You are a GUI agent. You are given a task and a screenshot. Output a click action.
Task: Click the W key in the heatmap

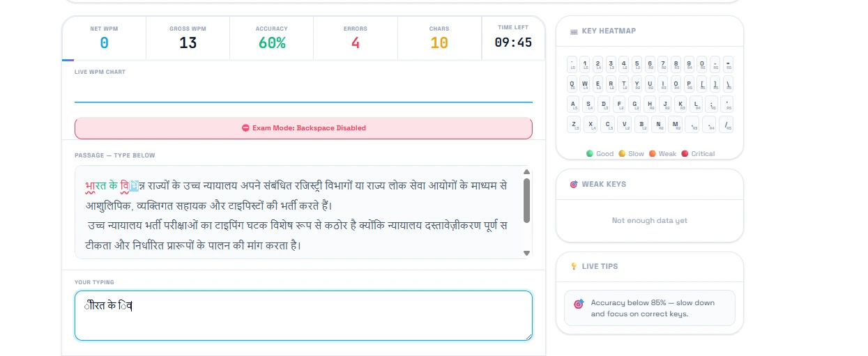585,84
